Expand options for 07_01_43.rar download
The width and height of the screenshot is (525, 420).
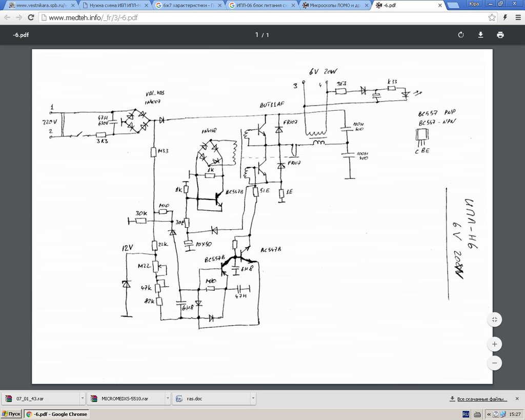pos(83,398)
